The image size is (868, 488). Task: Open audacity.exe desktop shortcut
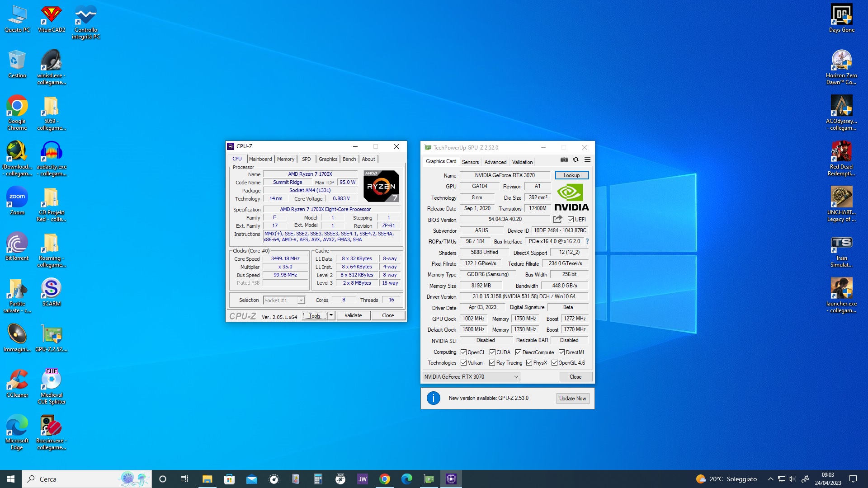(x=51, y=159)
